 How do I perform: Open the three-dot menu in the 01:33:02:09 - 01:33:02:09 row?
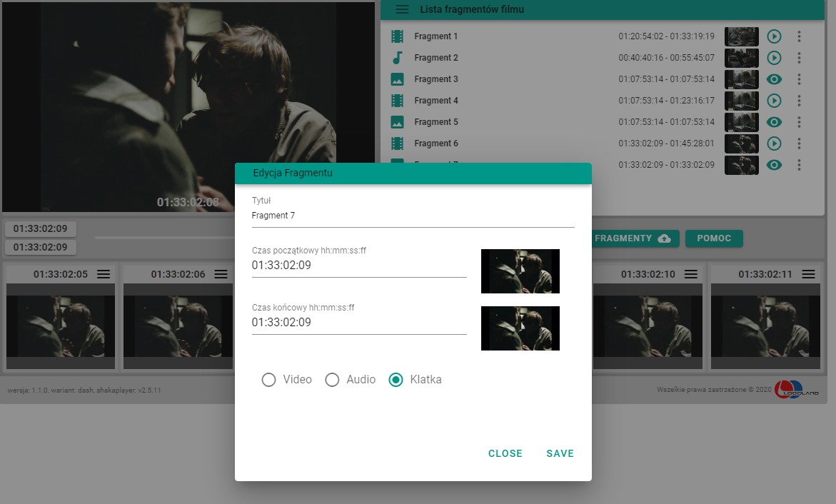[x=799, y=165]
